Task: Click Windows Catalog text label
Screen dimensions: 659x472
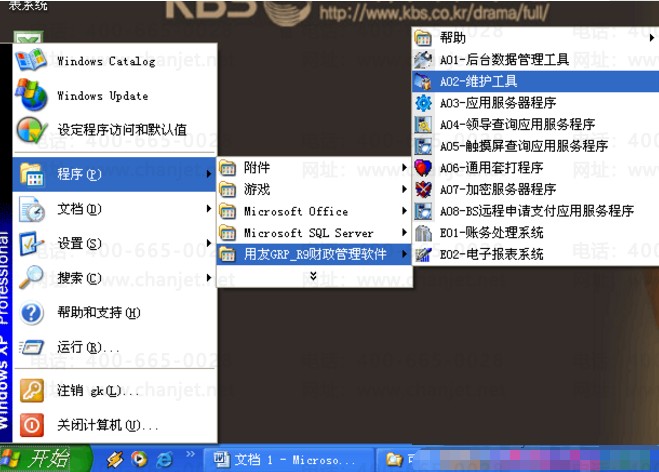Action: (x=106, y=61)
